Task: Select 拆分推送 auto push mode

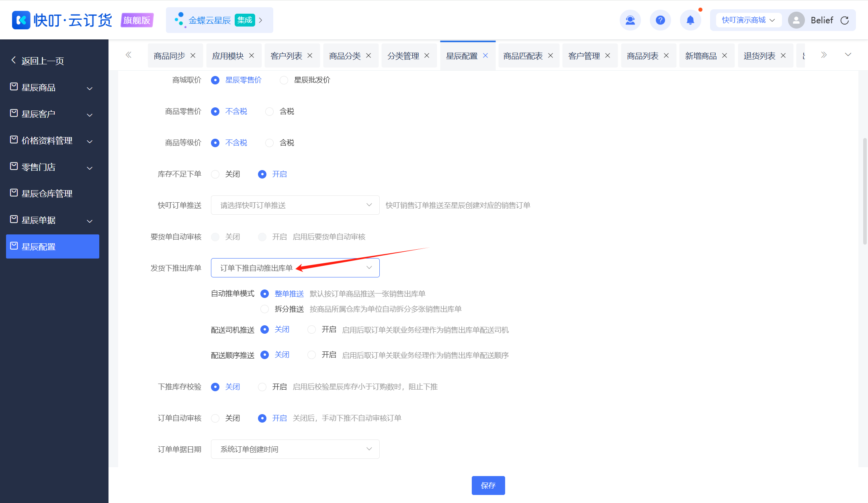Action: [264, 309]
